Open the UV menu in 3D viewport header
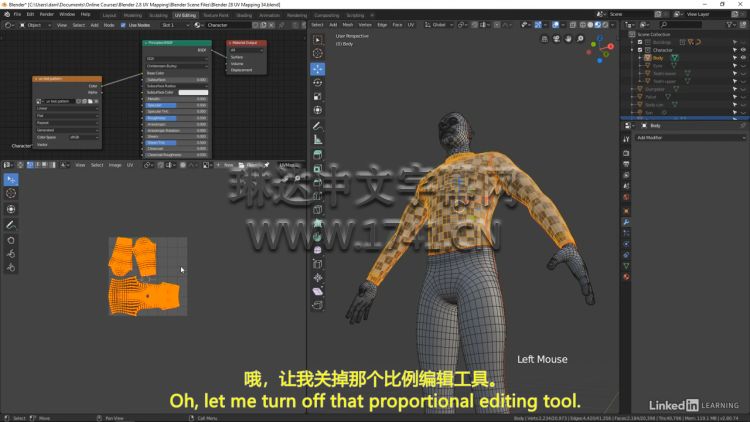Screen dimensions: 750x422 tap(411, 25)
